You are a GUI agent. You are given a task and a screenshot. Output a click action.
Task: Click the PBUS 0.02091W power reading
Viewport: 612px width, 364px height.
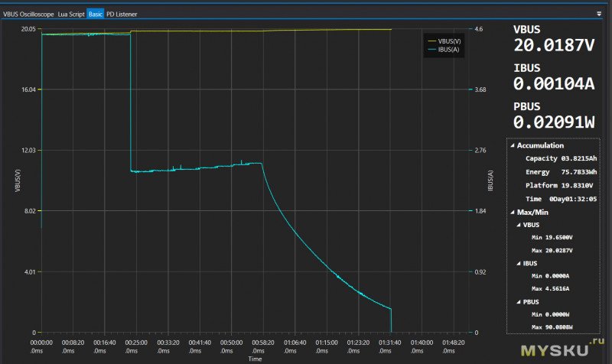pyautogui.click(x=554, y=122)
